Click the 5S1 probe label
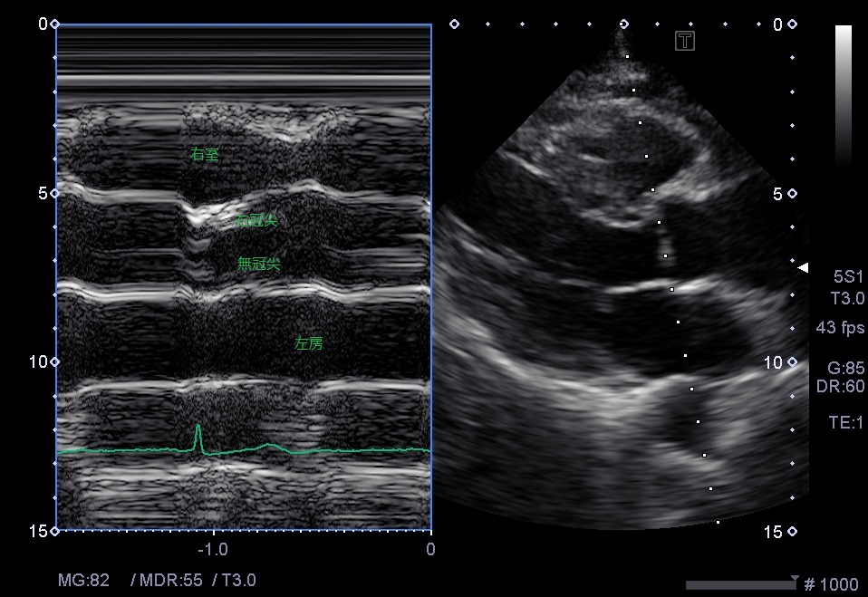 [x=849, y=276]
